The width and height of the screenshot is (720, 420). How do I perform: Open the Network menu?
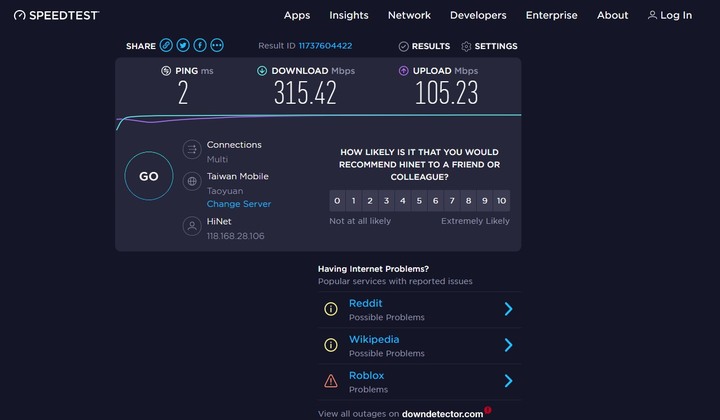pos(409,15)
